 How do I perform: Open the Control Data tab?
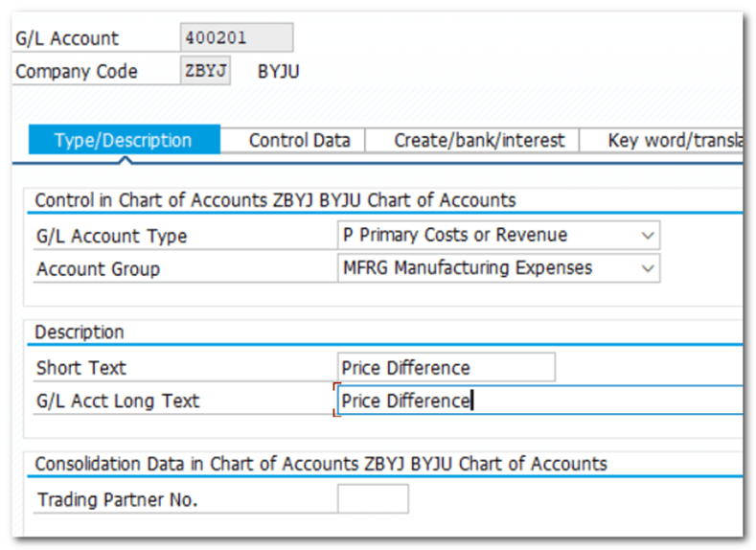click(299, 140)
